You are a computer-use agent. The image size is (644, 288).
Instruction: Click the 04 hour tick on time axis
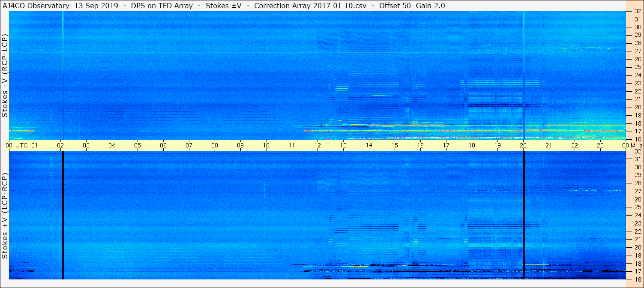(112, 145)
